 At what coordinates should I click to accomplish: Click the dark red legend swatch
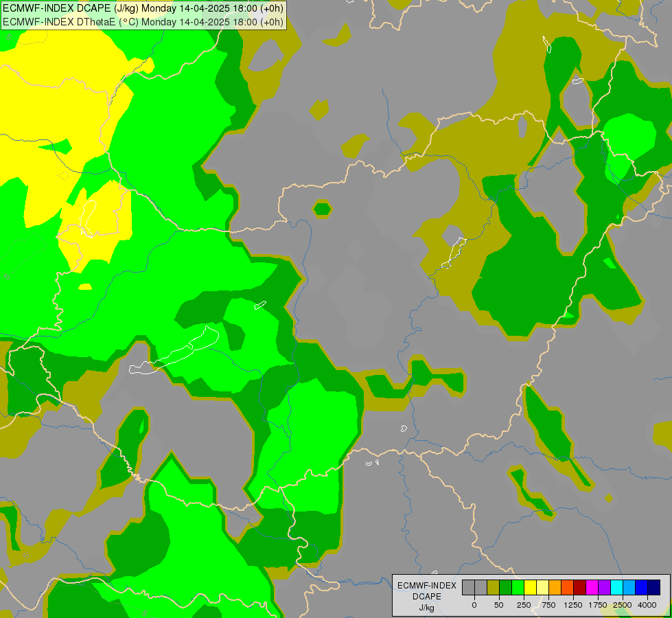(580, 587)
